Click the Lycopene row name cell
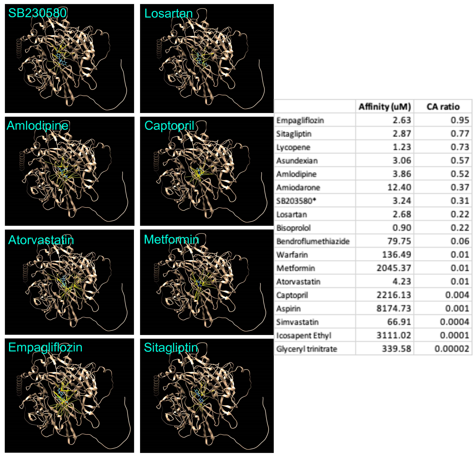 tap(293, 147)
